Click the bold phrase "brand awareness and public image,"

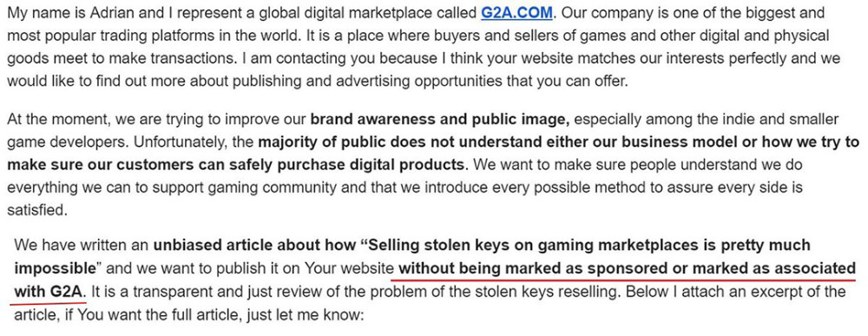pyautogui.click(x=439, y=119)
